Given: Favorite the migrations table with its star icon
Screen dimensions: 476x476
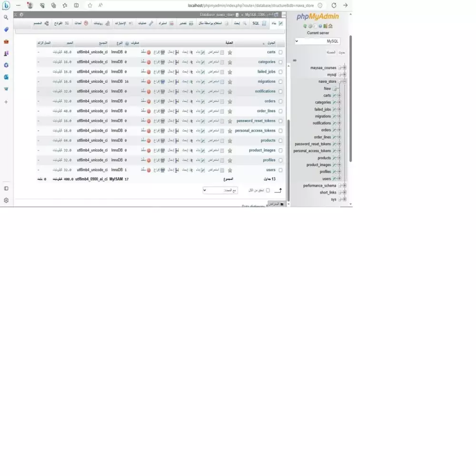Looking at the screenshot, I should pos(230,82).
